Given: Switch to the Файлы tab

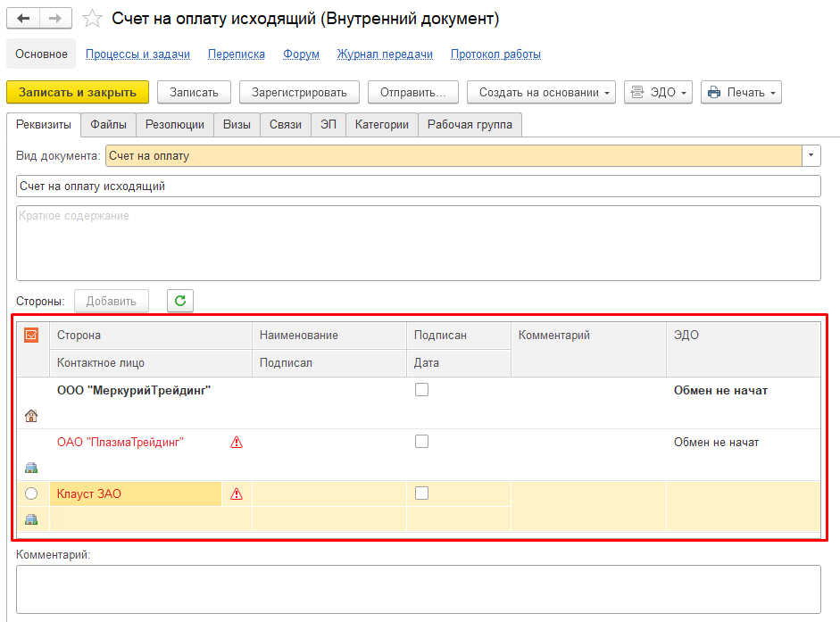Looking at the screenshot, I should point(108,125).
